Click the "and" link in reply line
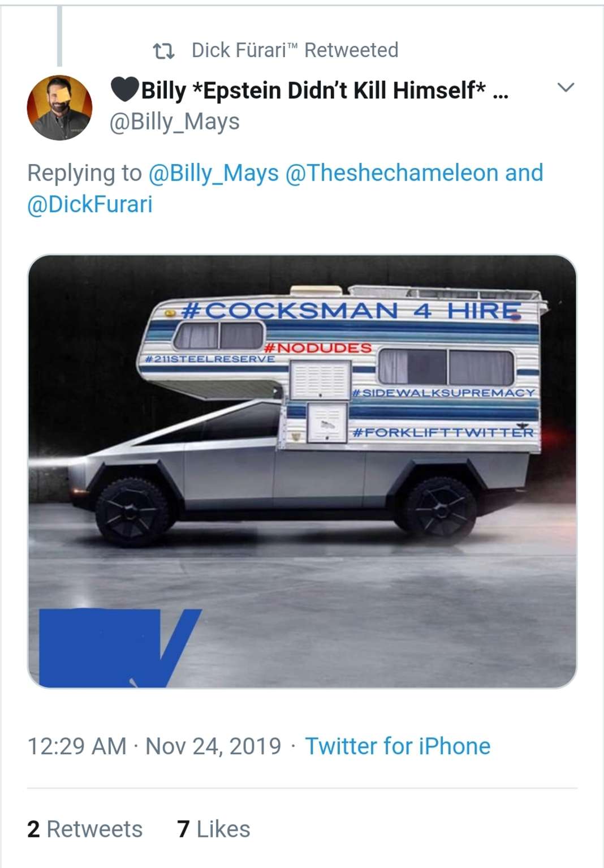The width and height of the screenshot is (604, 868). point(524,173)
